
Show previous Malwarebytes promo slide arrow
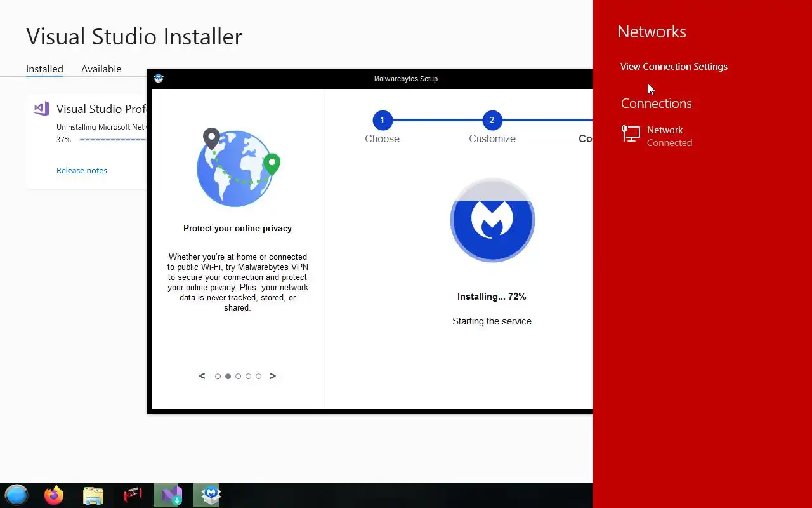(202, 376)
